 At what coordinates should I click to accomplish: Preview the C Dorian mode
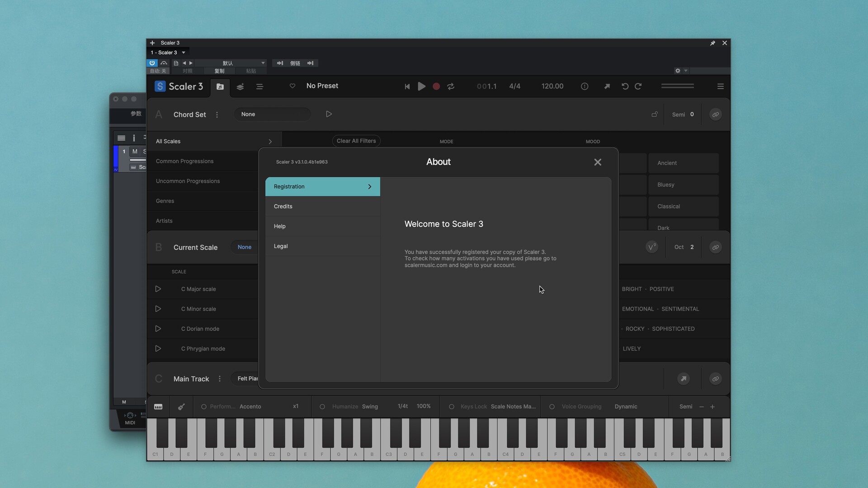[x=158, y=328]
